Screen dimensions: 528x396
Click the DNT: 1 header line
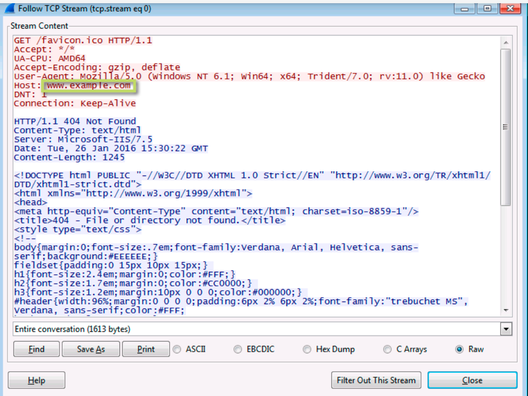coord(30,94)
